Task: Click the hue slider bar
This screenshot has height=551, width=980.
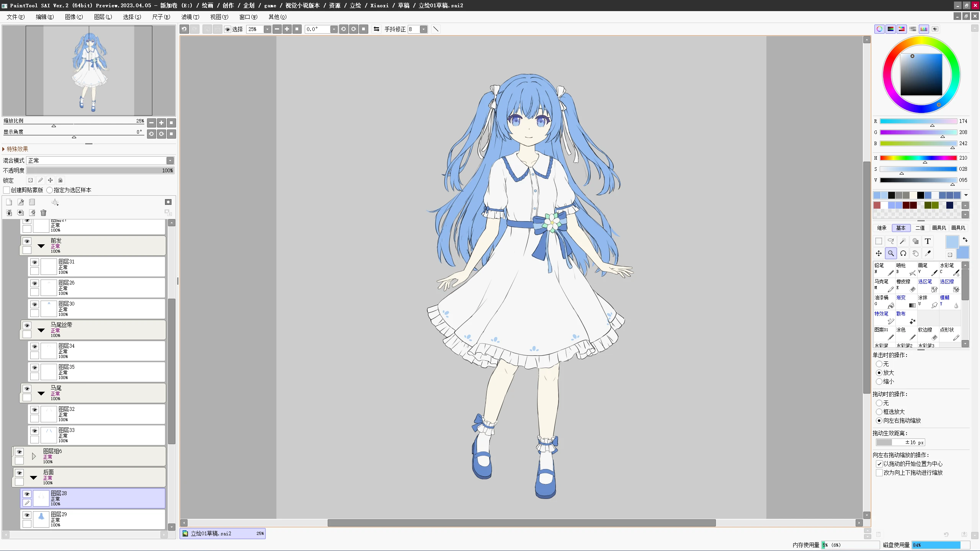Action: [x=918, y=158]
